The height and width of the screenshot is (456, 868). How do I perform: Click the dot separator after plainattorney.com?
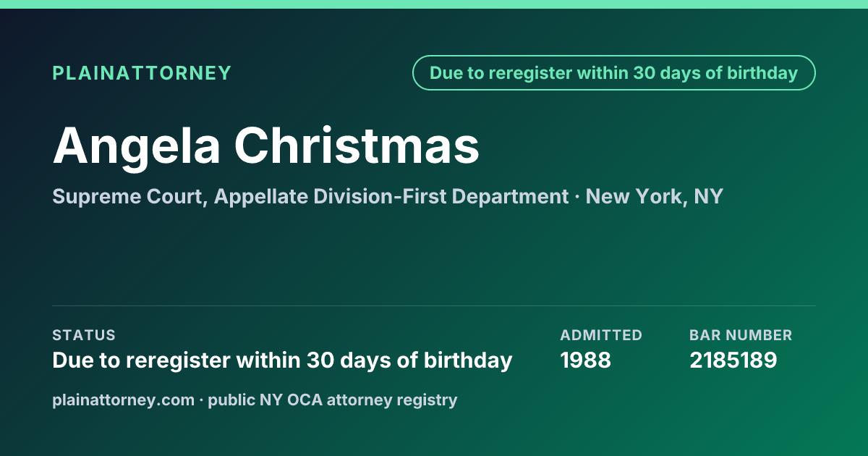(x=202, y=400)
